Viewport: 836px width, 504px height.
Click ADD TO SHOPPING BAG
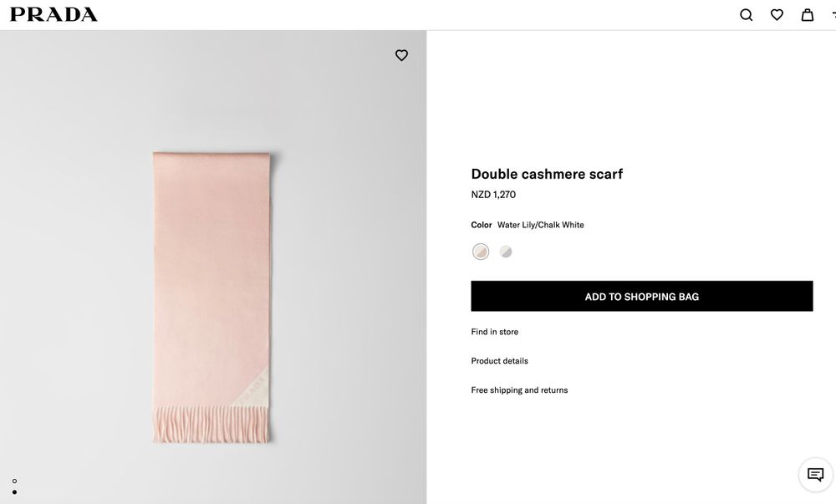pos(642,296)
